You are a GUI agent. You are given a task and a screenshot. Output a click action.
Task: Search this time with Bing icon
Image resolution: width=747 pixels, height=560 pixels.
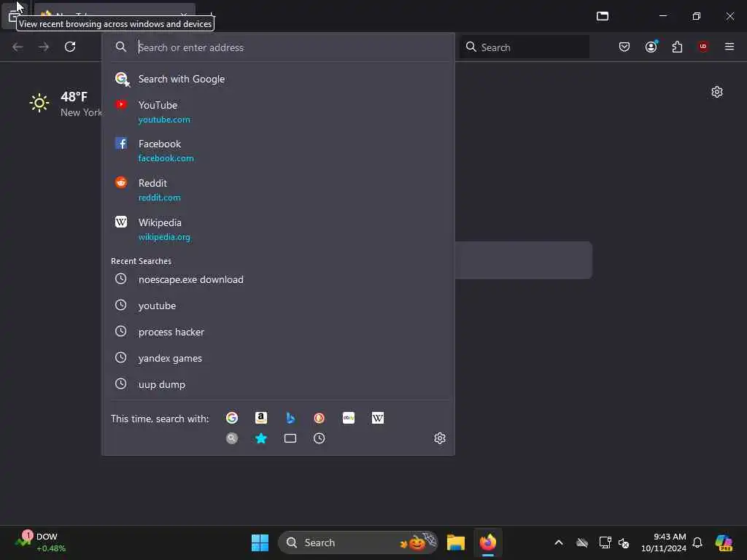coord(290,418)
